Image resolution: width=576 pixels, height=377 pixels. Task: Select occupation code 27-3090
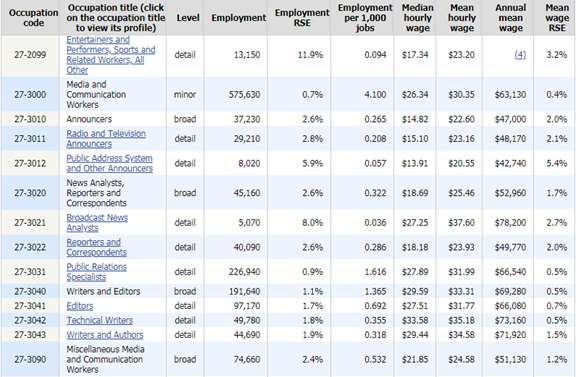tap(30, 359)
